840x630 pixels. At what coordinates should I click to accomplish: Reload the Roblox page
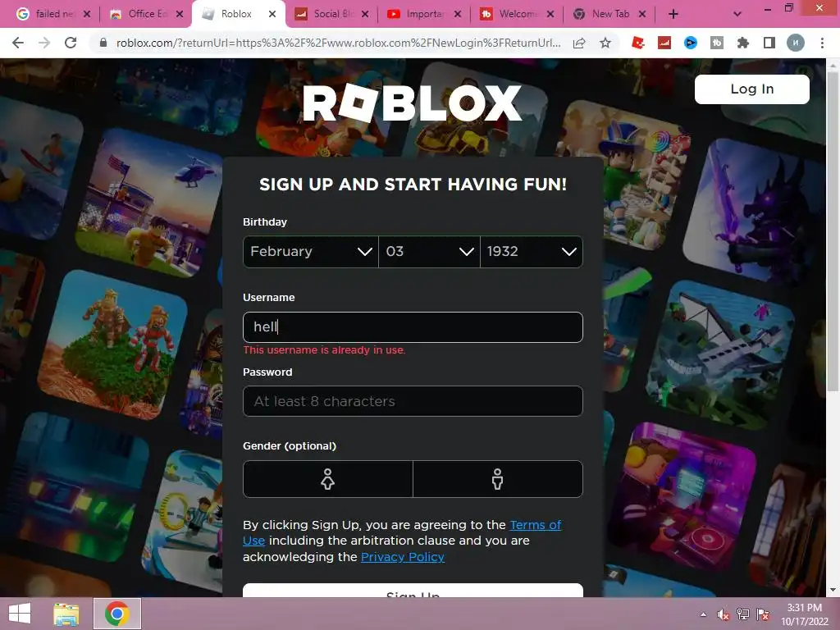coord(71,43)
